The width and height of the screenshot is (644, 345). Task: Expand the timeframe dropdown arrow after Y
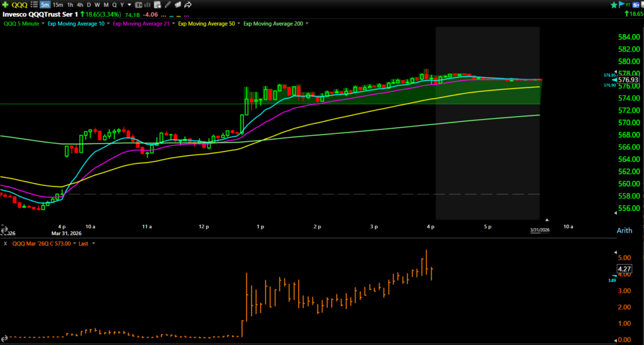[x=130, y=5]
